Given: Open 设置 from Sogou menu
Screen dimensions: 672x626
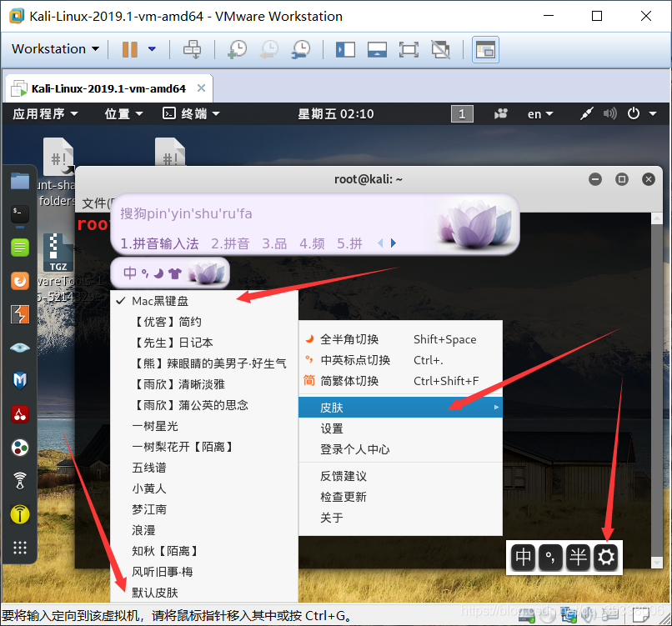Looking at the screenshot, I should [400, 428].
